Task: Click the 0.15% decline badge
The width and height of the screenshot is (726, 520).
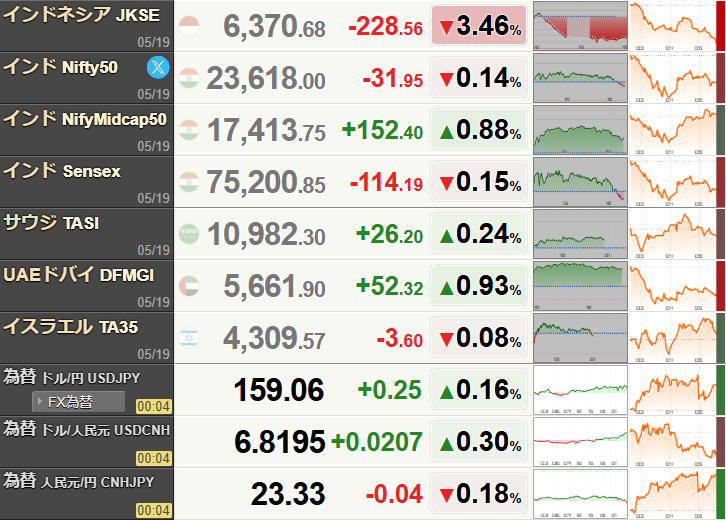Action: 479,181
